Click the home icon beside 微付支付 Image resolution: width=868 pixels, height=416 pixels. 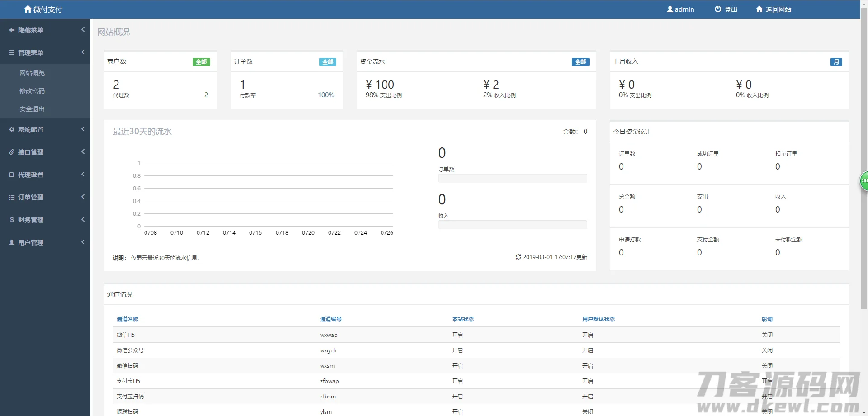point(28,9)
